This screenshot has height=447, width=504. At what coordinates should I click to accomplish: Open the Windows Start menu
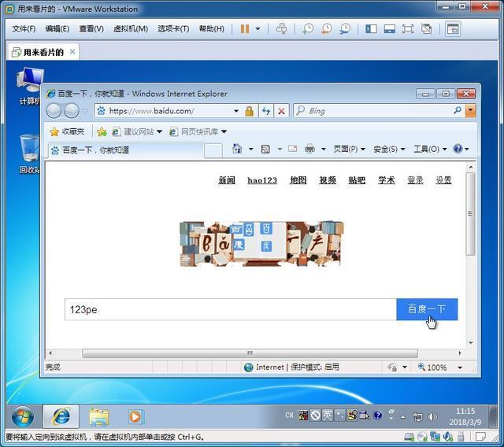23,417
